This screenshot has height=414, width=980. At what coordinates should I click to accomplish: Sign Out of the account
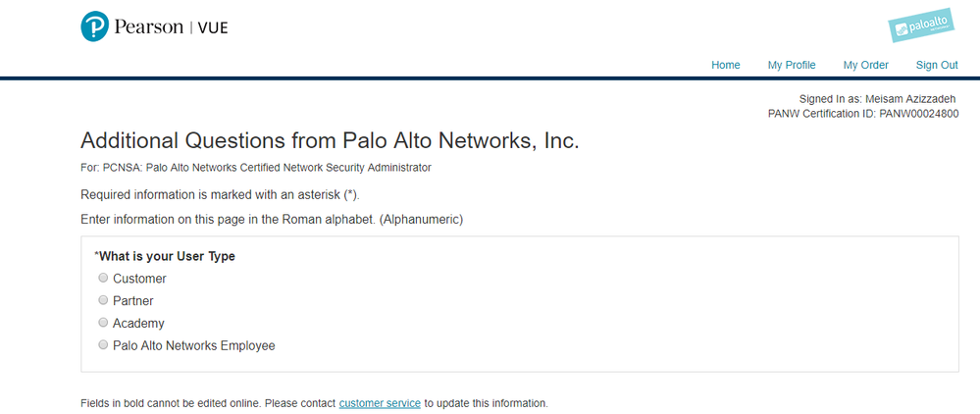click(x=937, y=65)
